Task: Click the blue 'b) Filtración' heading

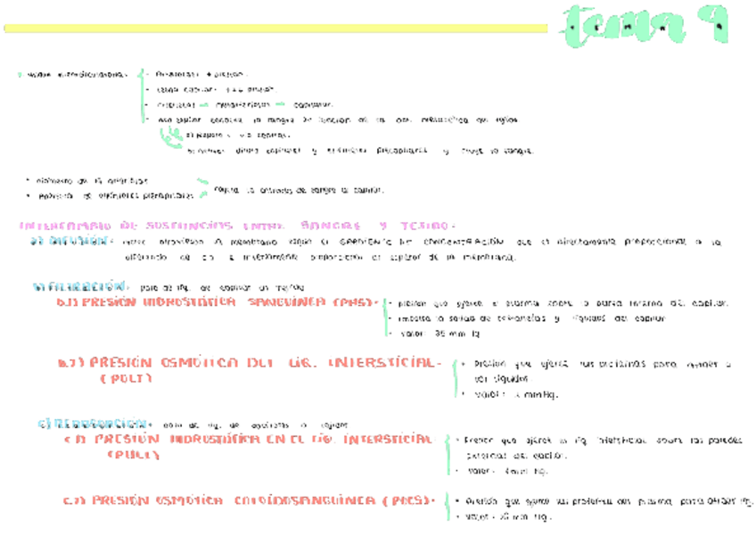Action: point(81,286)
